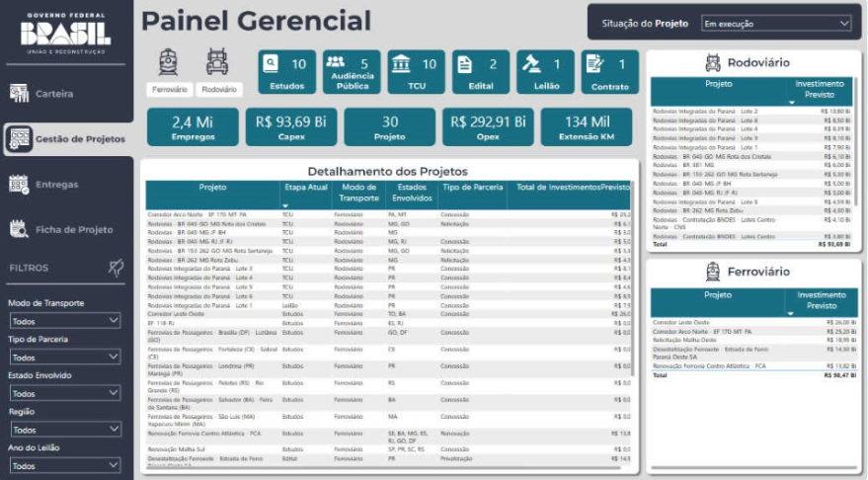Sort by Estados Envolvidos column header
The image size is (868, 480).
tap(412, 193)
